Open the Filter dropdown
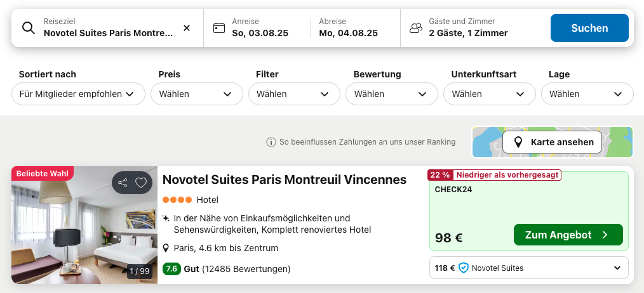The width and height of the screenshot is (644, 293). coord(294,94)
